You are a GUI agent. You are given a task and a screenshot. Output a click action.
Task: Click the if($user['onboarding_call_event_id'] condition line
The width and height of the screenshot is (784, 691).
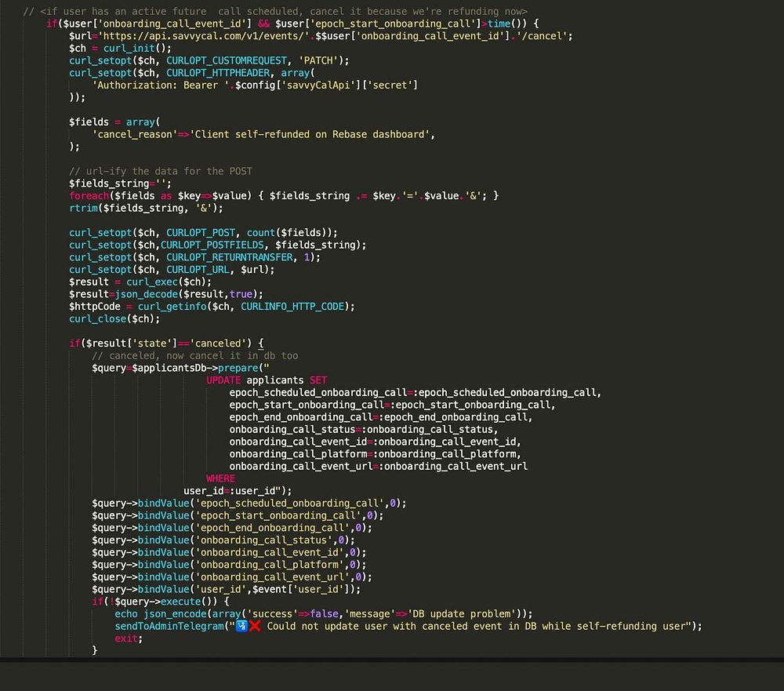tap(292, 24)
